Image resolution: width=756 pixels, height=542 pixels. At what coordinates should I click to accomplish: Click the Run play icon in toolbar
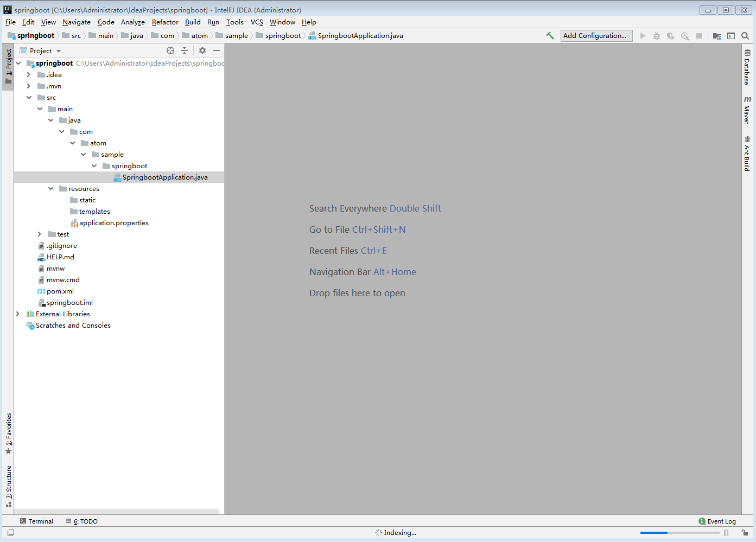tap(643, 36)
